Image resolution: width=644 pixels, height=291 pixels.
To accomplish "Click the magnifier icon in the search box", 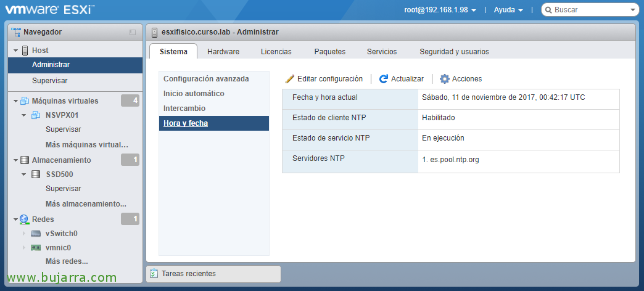I will (x=548, y=10).
